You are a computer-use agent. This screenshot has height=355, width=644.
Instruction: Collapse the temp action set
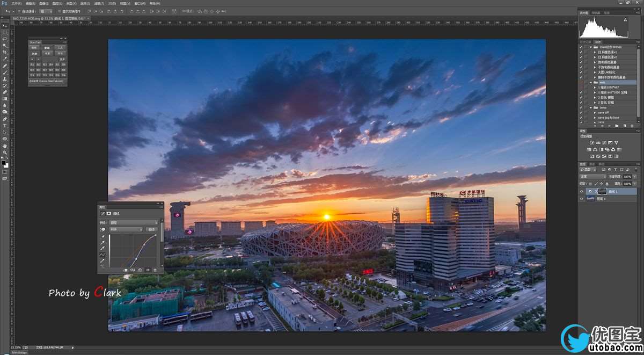(x=590, y=107)
